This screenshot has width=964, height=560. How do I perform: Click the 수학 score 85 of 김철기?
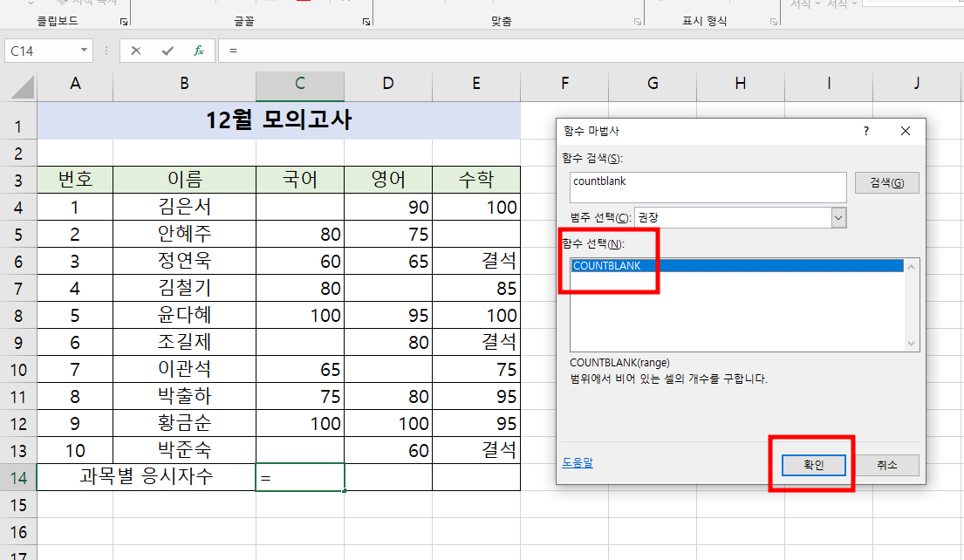pyautogui.click(x=476, y=289)
